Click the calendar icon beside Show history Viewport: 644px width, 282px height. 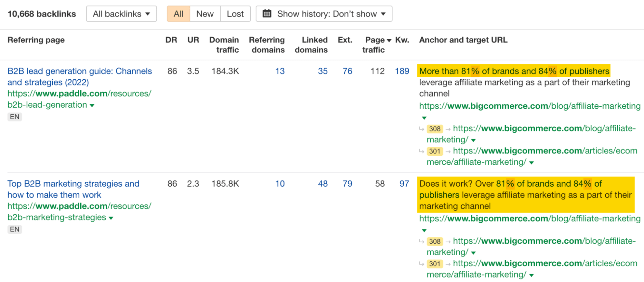[267, 14]
